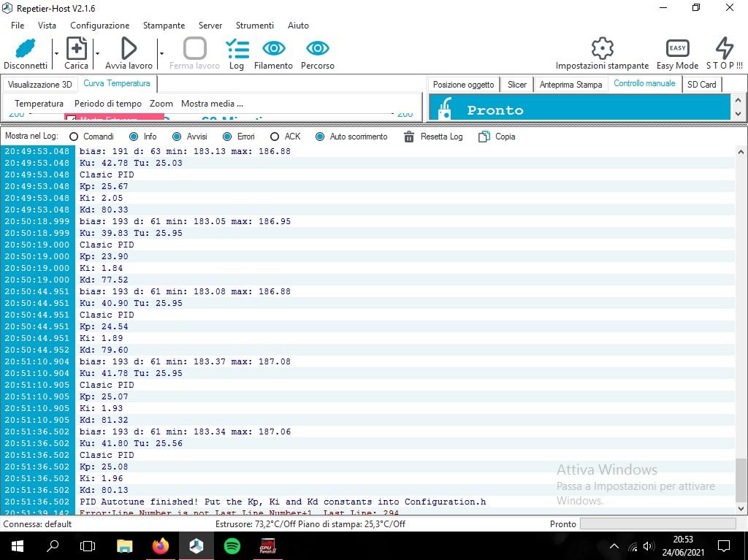The image size is (748, 560).
Task: Click the Carica file icon
Action: [x=76, y=48]
